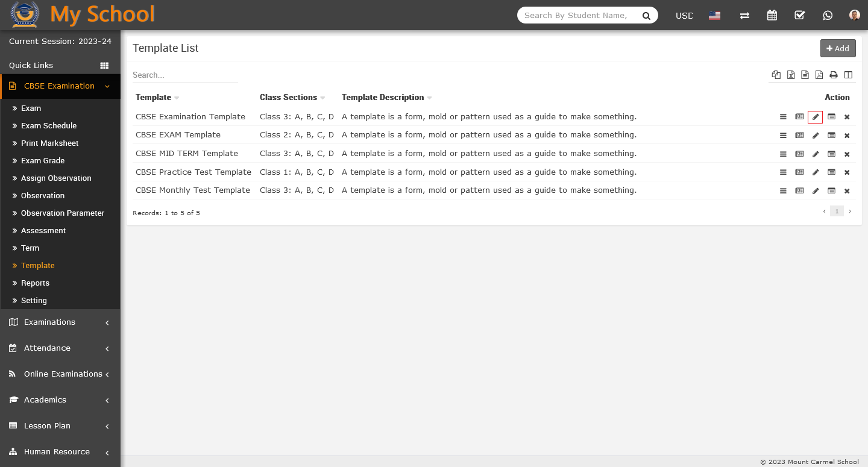Open Exam Schedule in the sidebar
Image resolution: width=868 pixels, height=467 pixels.
point(49,125)
